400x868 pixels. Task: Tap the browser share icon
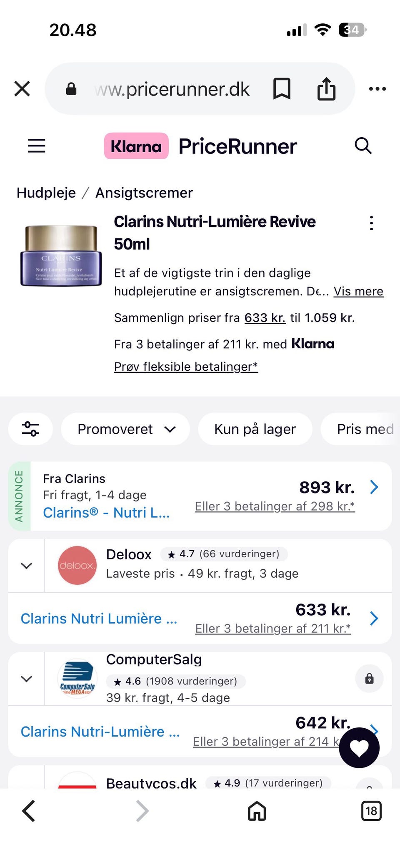tap(326, 89)
